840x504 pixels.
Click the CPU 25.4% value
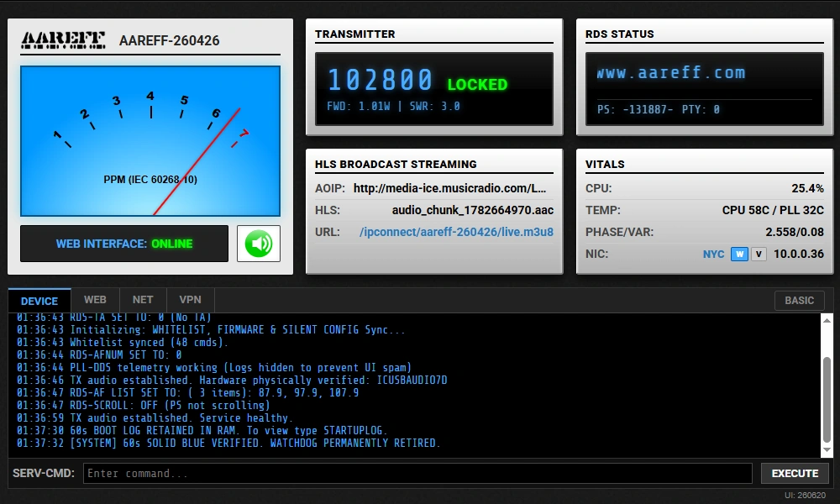(x=807, y=188)
